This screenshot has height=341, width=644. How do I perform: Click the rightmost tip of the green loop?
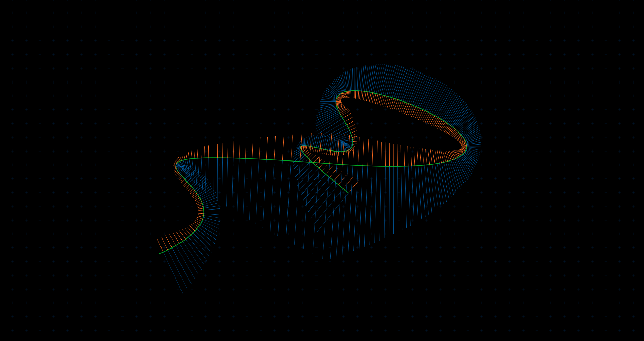[x=466, y=146]
